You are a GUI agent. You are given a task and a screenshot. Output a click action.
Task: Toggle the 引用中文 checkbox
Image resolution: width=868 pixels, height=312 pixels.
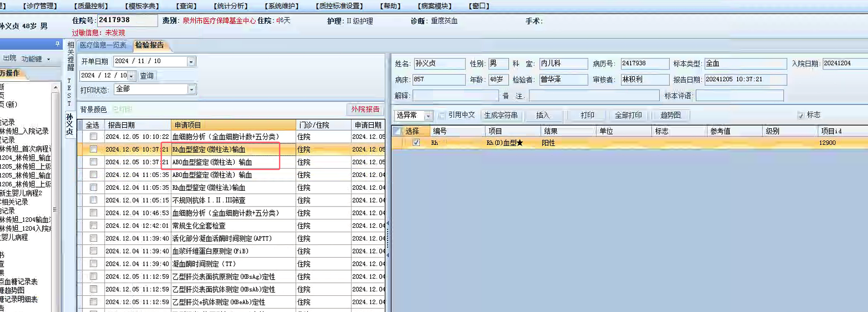click(x=442, y=115)
